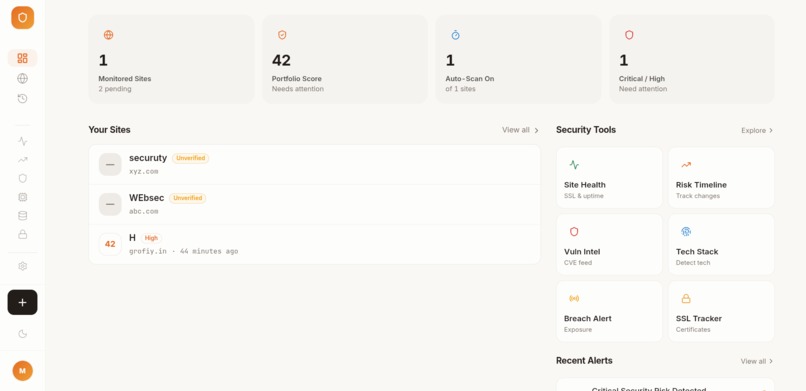The width and height of the screenshot is (806, 391).
Task: Click the Site Health pulse icon tile
Action: click(574, 165)
